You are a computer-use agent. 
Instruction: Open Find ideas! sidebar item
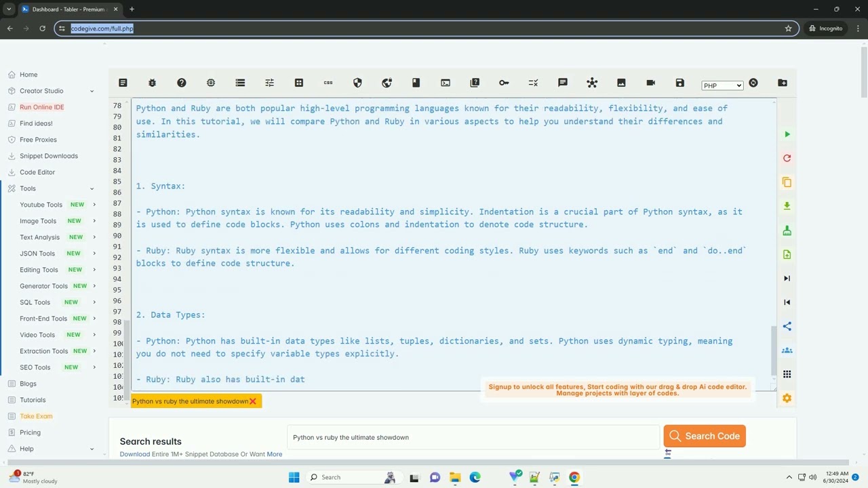tap(36, 123)
